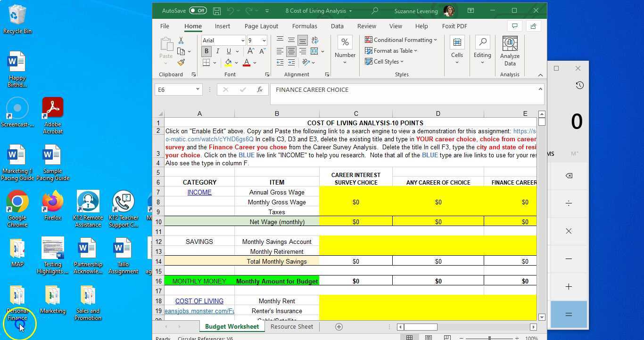Open the Font name dropdown
644x340 pixels.
(x=243, y=40)
